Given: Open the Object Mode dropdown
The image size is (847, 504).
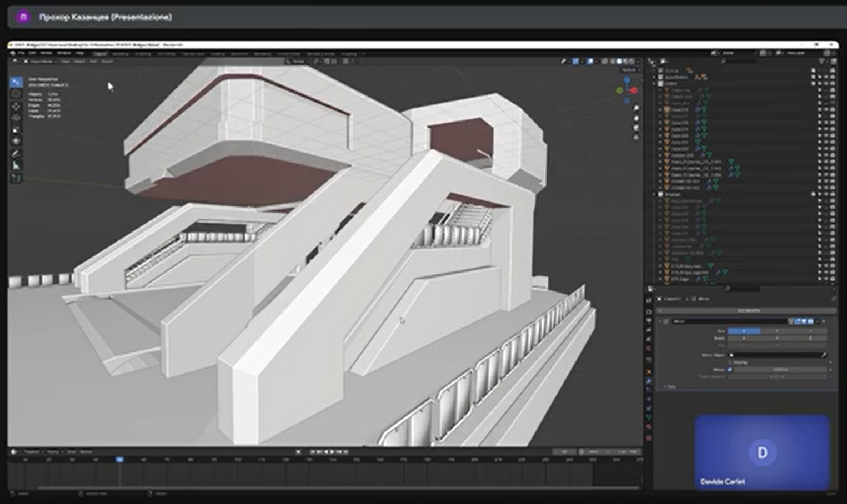Looking at the screenshot, I should click(41, 61).
